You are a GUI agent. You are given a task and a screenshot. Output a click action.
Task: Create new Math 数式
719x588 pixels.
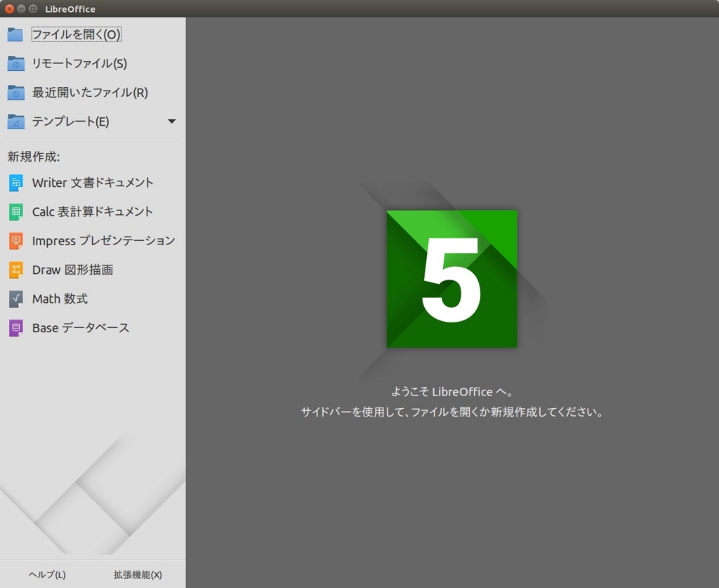point(60,299)
